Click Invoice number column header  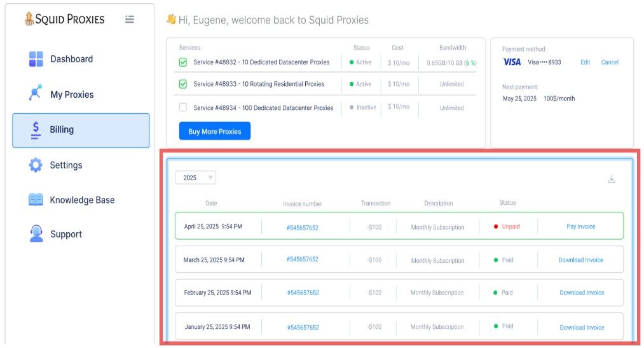[302, 204]
